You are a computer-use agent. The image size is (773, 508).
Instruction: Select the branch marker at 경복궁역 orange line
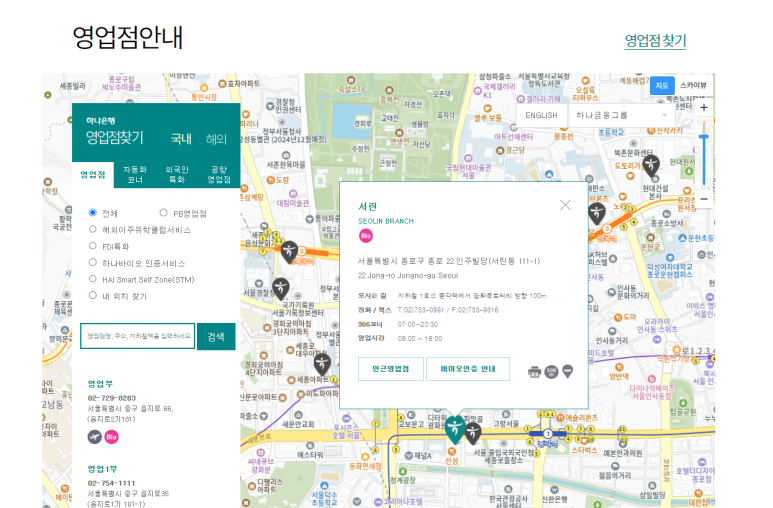[289, 252]
